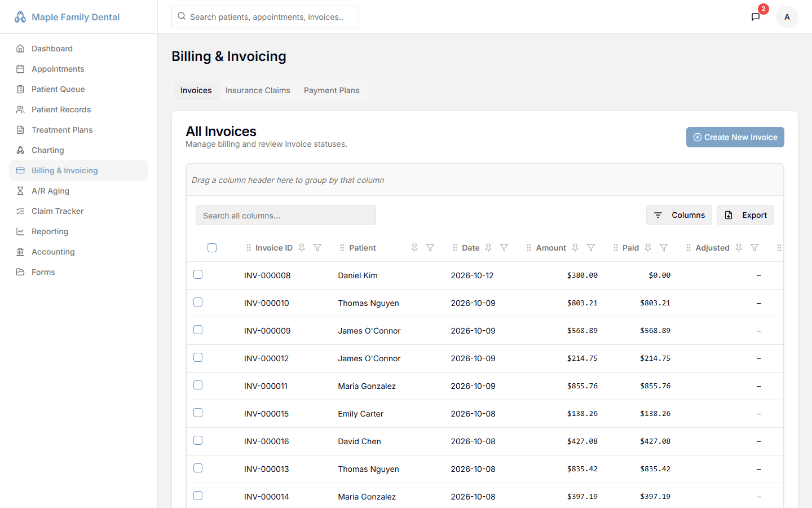Click the Appointments calendar icon
This screenshot has width=812, height=508.
click(x=20, y=69)
